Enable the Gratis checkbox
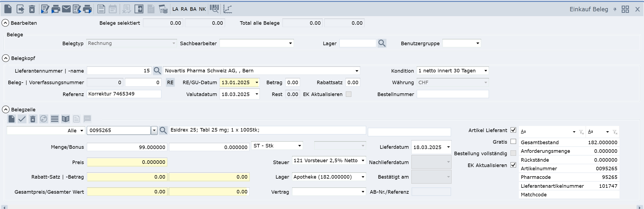This screenshot has height=209, width=644. pyautogui.click(x=513, y=141)
